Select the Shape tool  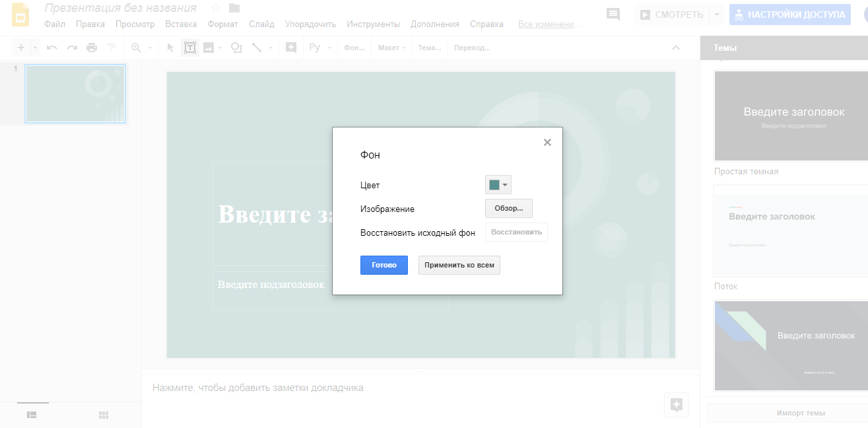[x=236, y=47]
